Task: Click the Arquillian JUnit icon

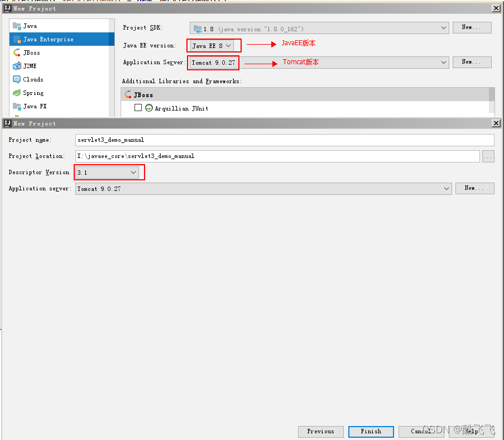Action: tap(149, 108)
